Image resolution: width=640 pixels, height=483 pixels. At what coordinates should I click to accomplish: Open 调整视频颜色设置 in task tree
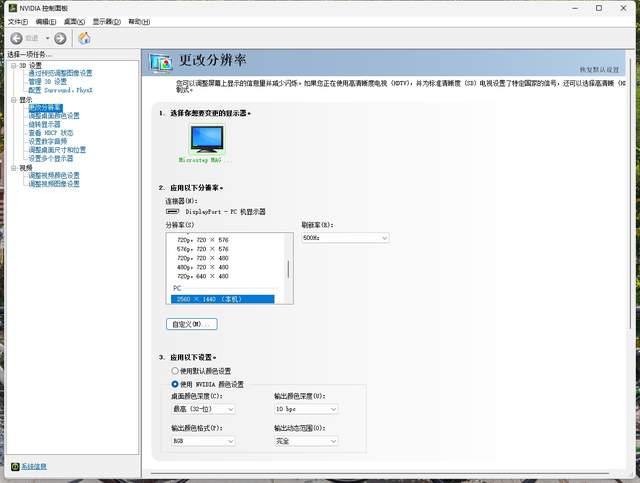(54, 176)
